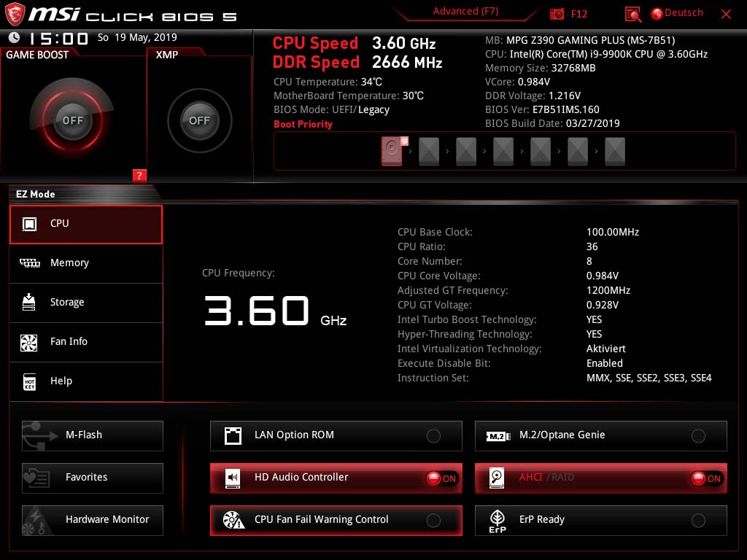The width and height of the screenshot is (747, 560).
Task: Enable the M.2/Optane Genie toggle
Action: [698, 436]
